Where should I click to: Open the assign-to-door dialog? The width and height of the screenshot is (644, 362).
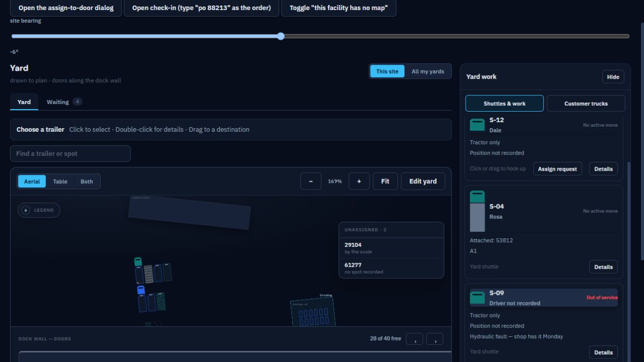[66, 8]
